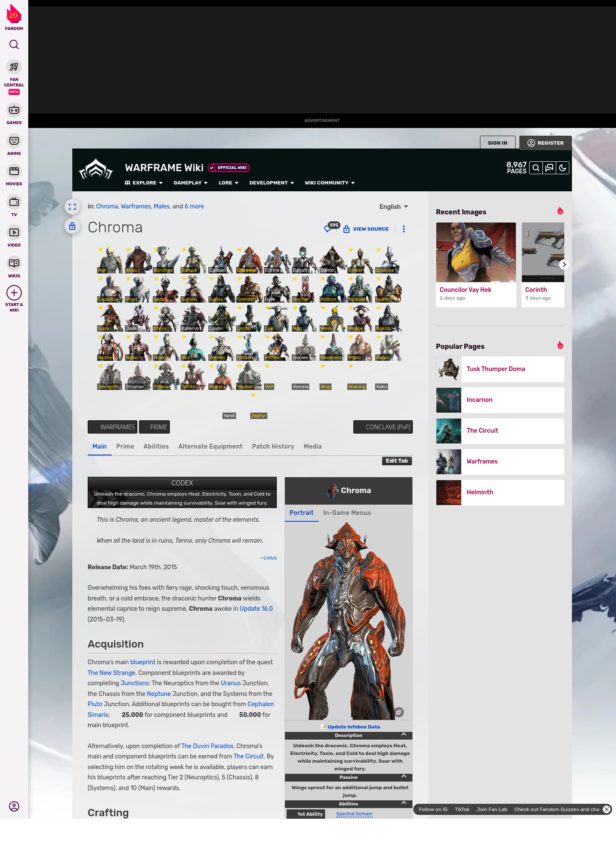The height and width of the screenshot is (856, 616).
Task: Expand the '6 more' categories link
Action: pos(194,206)
